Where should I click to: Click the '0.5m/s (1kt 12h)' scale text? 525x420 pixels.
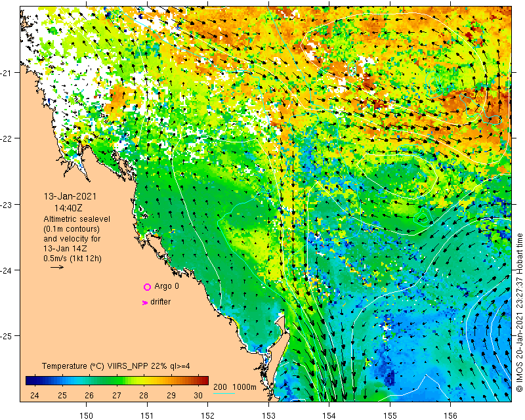[73, 259]
